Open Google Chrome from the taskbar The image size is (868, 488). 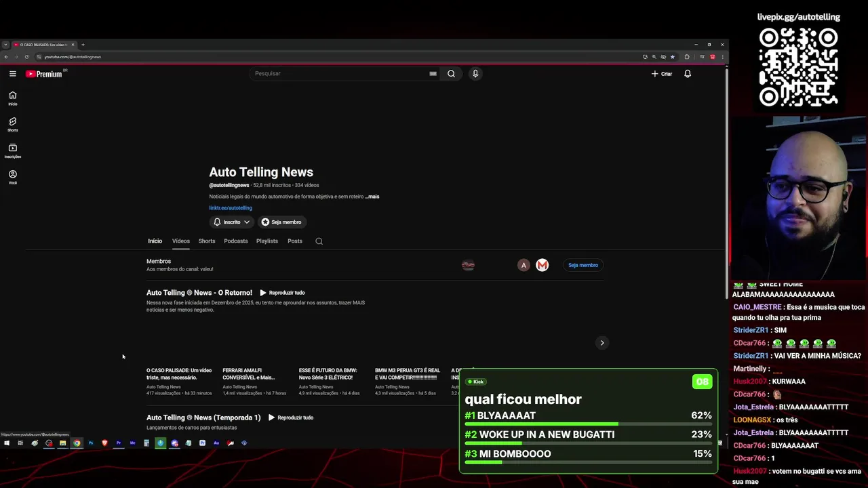point(77,443)
